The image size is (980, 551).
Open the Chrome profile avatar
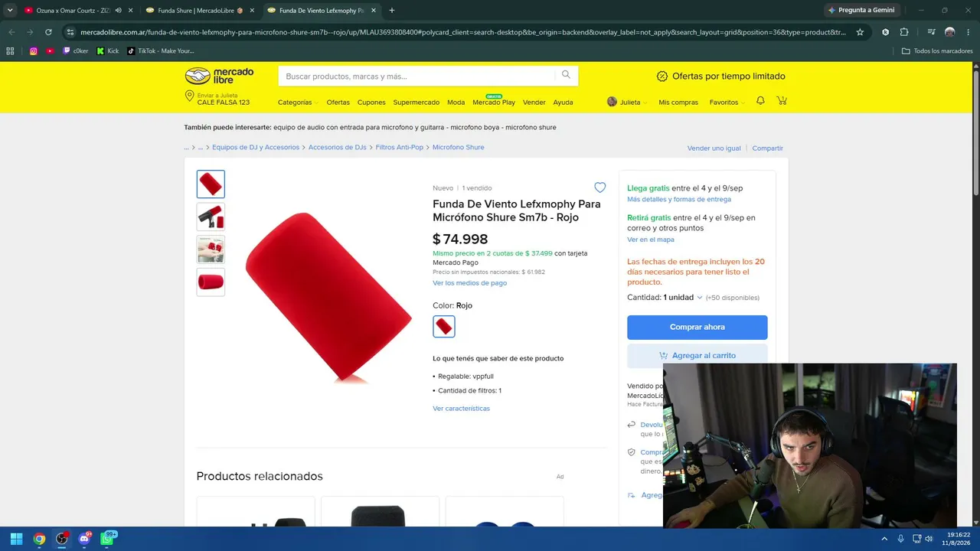(x=949, y=32)
